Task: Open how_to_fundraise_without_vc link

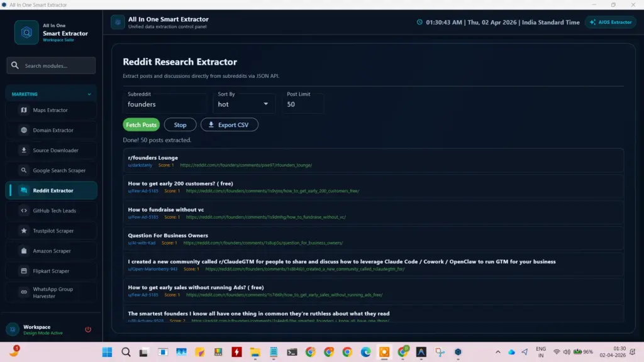Action: [266, 217]
